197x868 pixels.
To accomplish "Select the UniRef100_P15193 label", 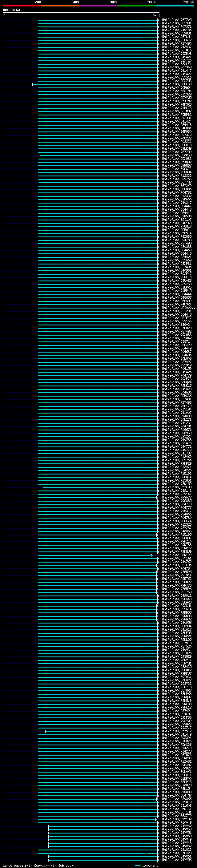I will [x=177, y=474].
